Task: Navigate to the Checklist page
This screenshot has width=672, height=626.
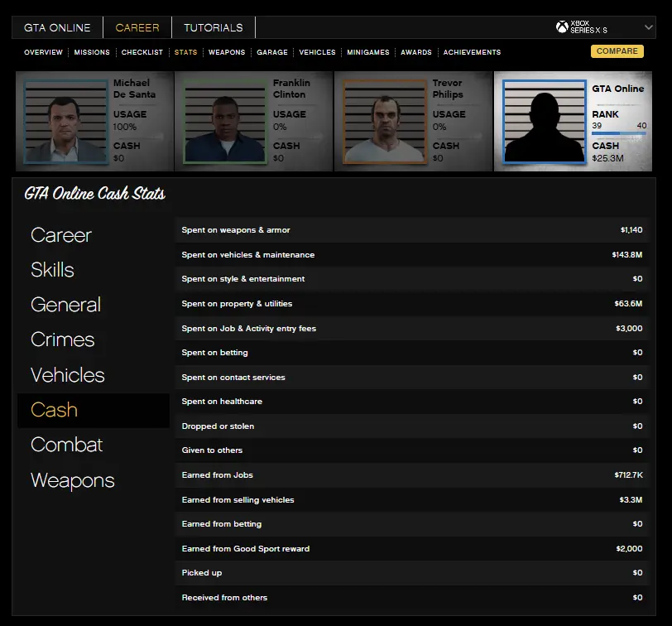Action: click(x=142, y=52)
